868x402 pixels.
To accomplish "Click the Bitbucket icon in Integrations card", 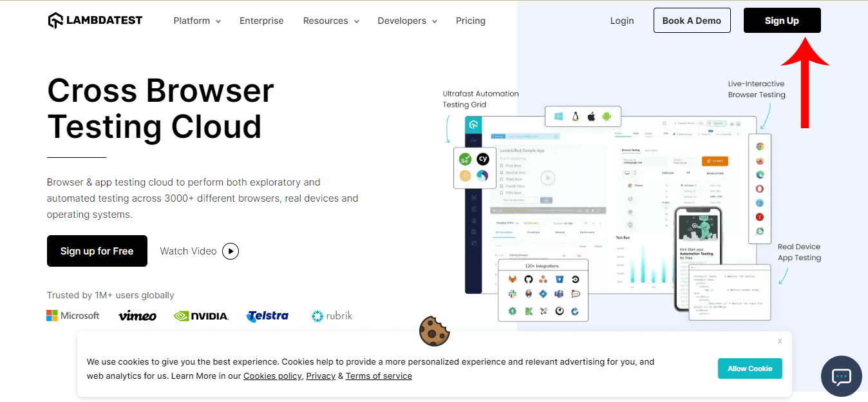I will point(560,279).
